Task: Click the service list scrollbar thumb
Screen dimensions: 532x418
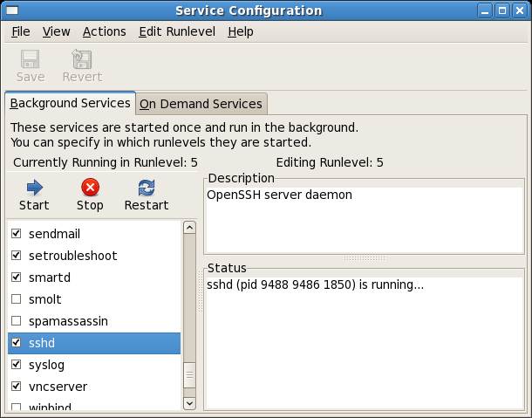Action: click(x=189, y=375)
